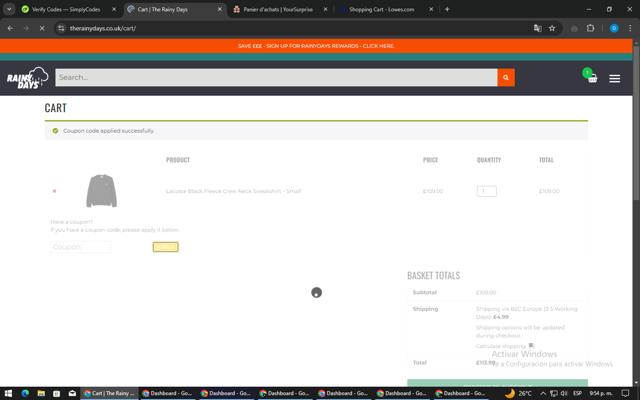Select the 'Coupon code applied successfully.' message
The width and height of the screenshot is (640, 400).
[109, 131]
